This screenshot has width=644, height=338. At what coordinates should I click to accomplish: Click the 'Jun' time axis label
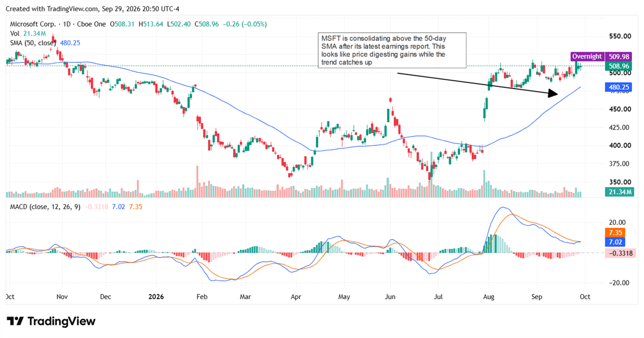(x=390, y=297)
